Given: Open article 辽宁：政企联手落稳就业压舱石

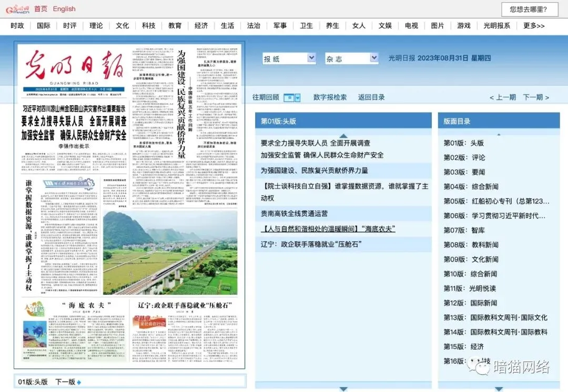Looking at the screenshot, I should pos(311,244).
